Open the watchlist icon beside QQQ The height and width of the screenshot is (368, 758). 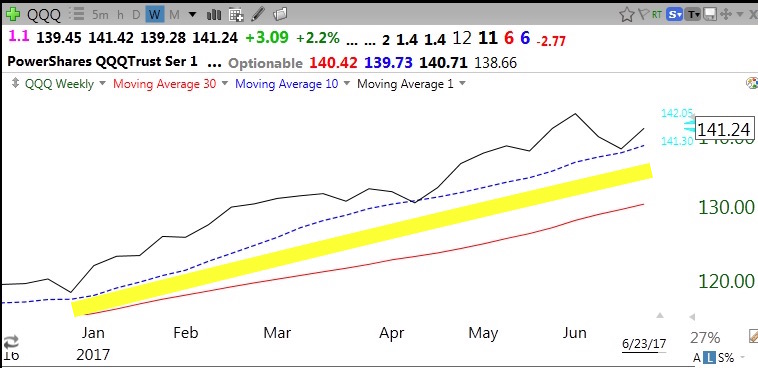76,15
